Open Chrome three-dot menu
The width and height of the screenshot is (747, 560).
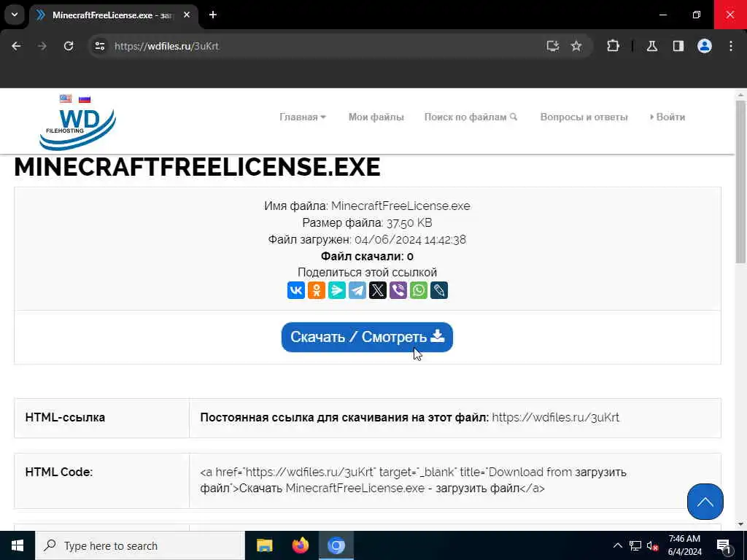pyautogui.click(x=731, y=46)
